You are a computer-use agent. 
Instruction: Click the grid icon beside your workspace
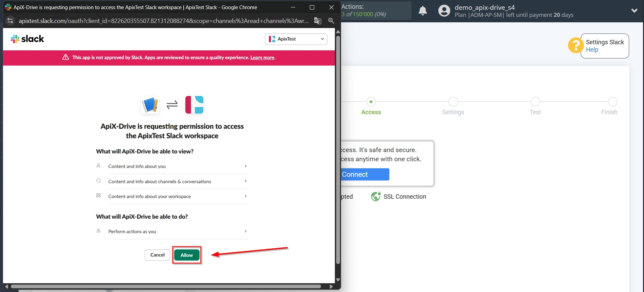(98, 195)
